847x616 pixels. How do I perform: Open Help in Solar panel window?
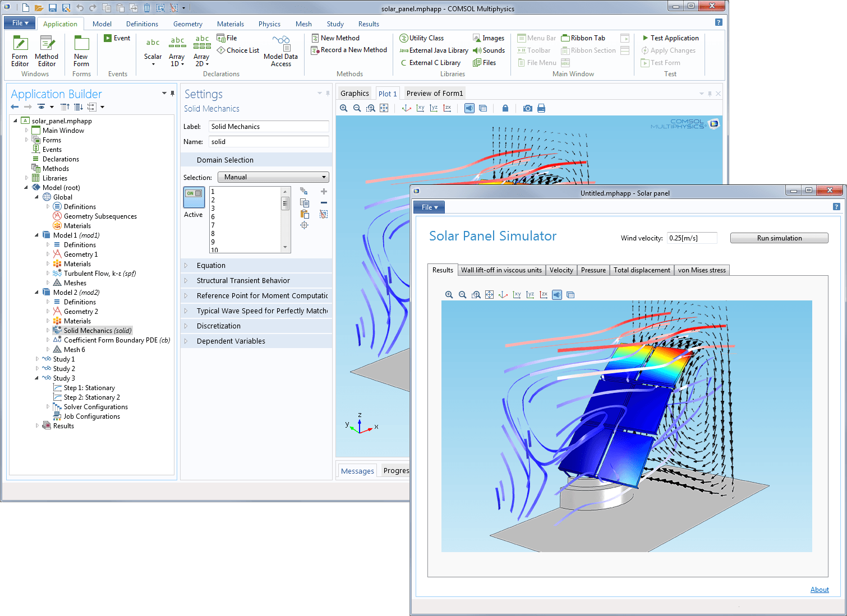click(836, 207)
